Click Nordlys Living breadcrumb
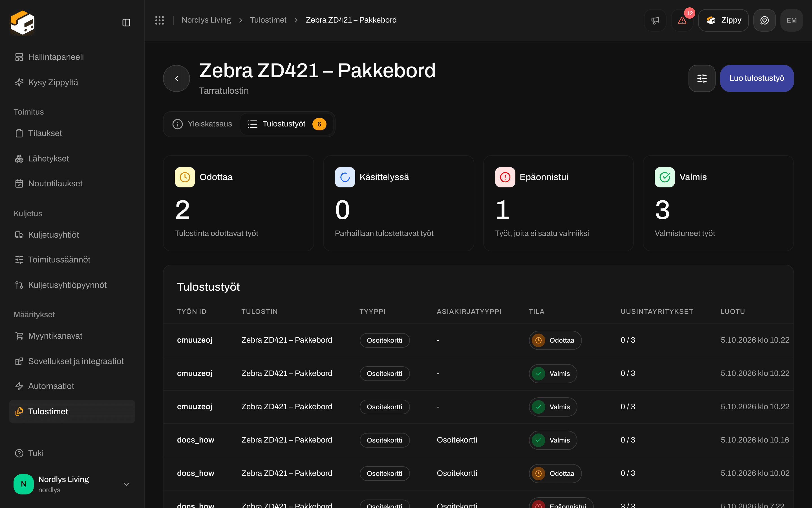 pos(206,20)
